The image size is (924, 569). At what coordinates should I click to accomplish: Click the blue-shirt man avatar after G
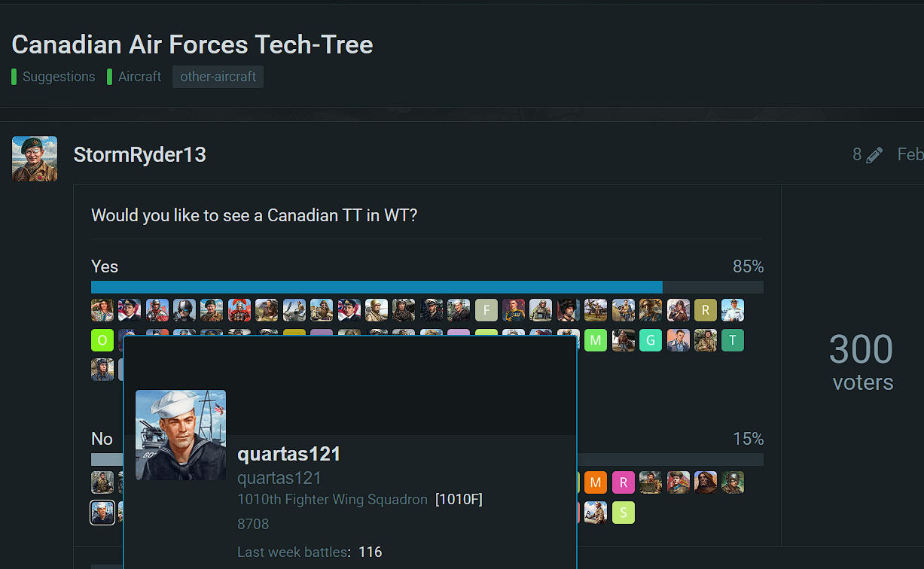pos(679,340)
